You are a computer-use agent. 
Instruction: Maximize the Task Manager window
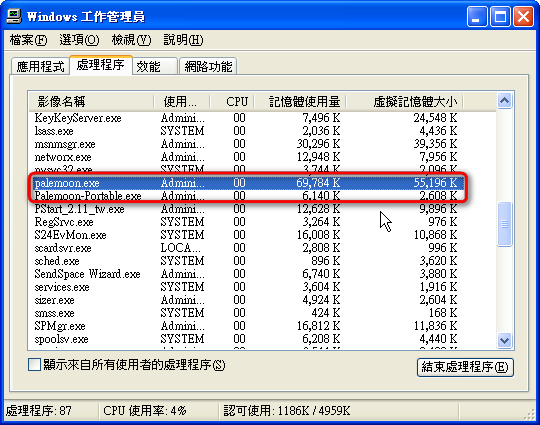point(500,17)
